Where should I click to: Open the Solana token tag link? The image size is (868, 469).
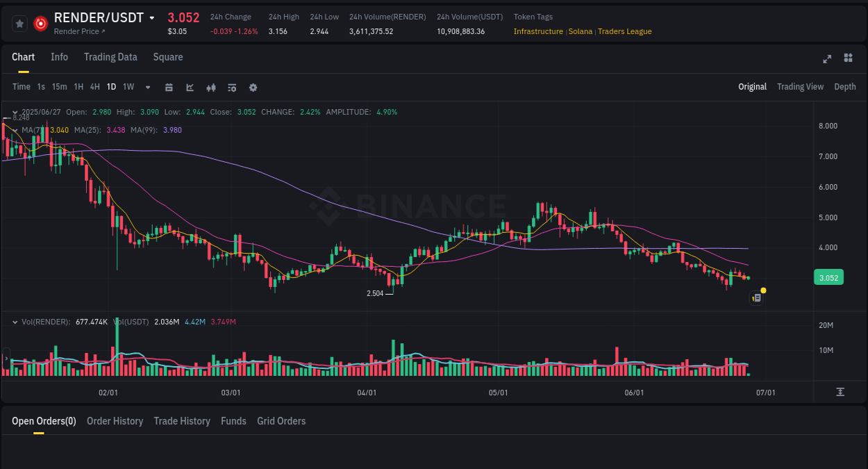coord(581,31)
